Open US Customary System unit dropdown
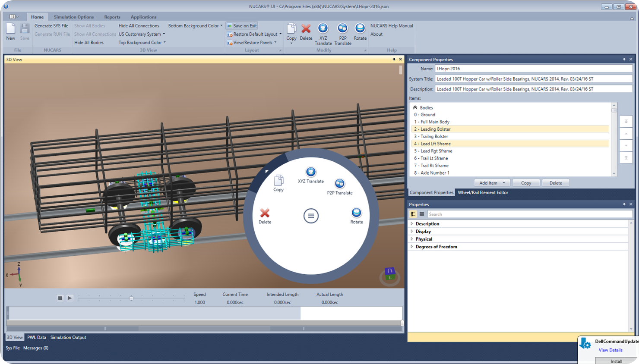Image resolution: width=639 pixels, height=364 pixels. [142, 34]
